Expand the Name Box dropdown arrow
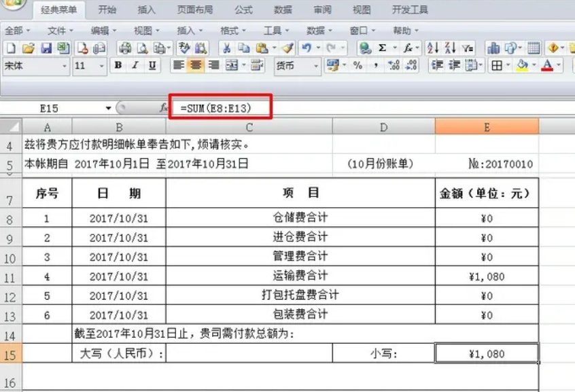The width and height of the screenshot is (575, 392). (x=108, y=108)
